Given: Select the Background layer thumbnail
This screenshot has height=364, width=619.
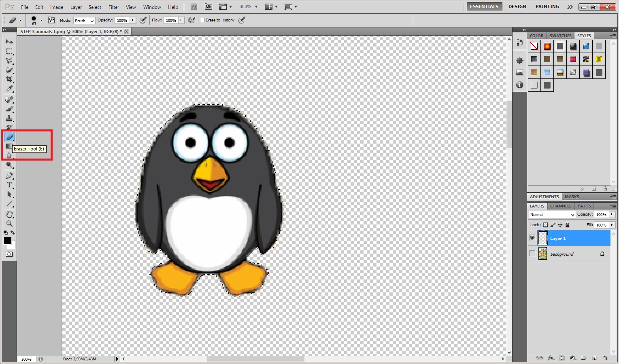Looking at the screenshot, I should 542,254.
